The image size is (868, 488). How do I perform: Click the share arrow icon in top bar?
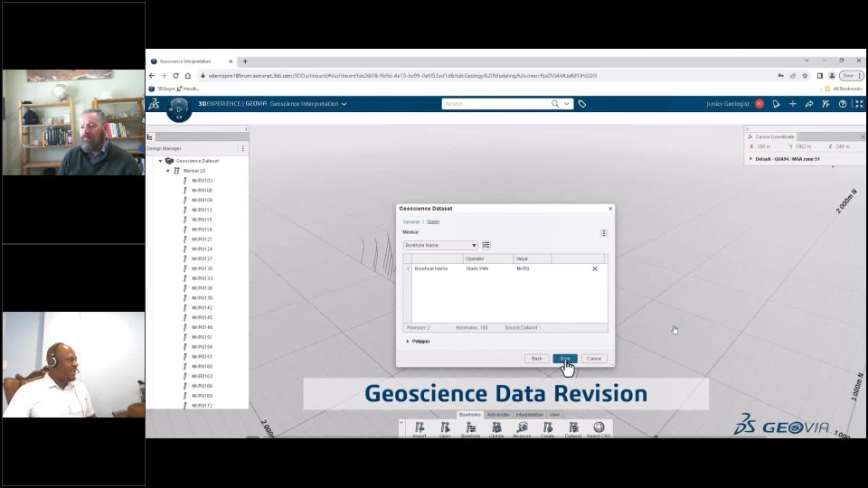point(809,103)
